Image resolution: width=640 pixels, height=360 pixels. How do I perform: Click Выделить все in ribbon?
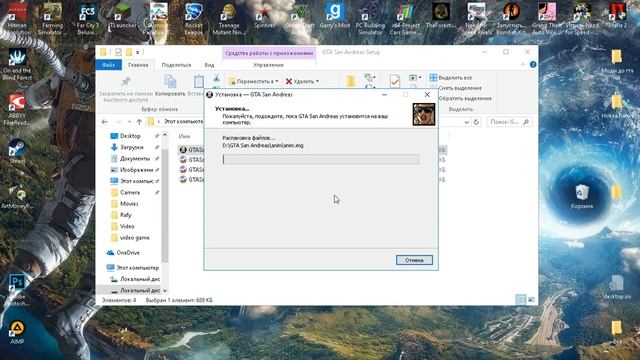coord(451,78)
